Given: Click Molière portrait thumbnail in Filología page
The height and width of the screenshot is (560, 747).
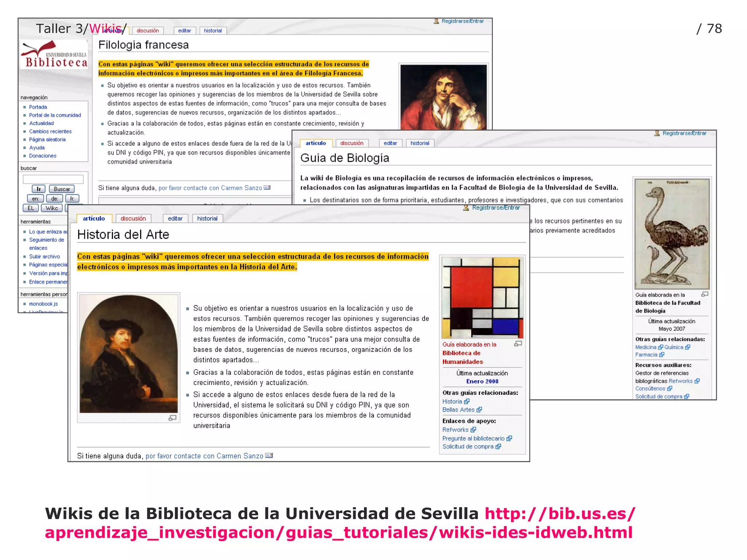Looking at the screenshot, I should click(x=444, y=97).
